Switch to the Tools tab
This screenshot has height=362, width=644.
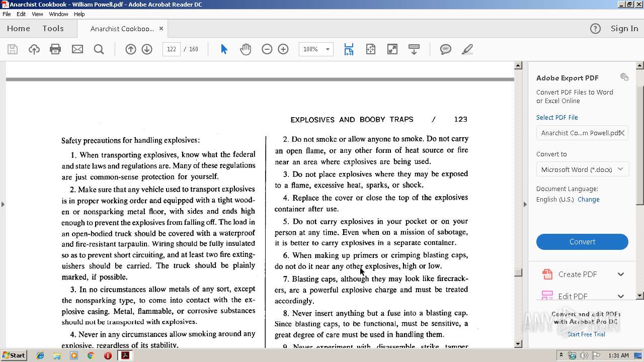[53, 29]
